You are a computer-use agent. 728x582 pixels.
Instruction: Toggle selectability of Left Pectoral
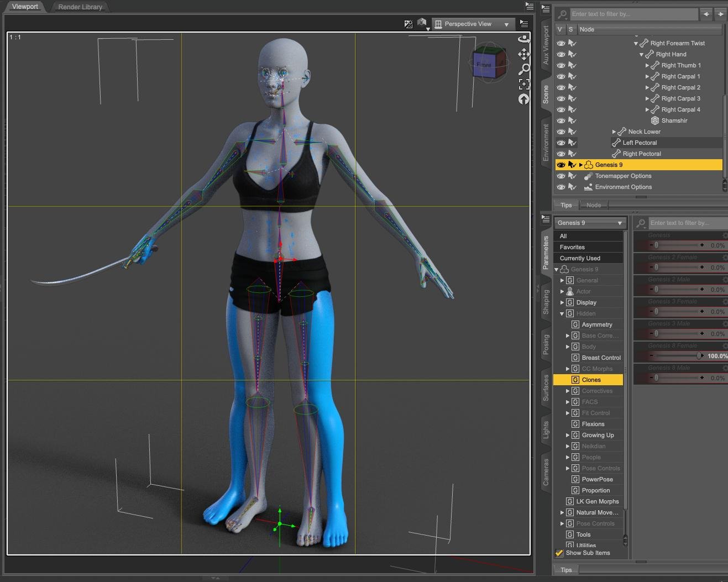pos(572,143)
